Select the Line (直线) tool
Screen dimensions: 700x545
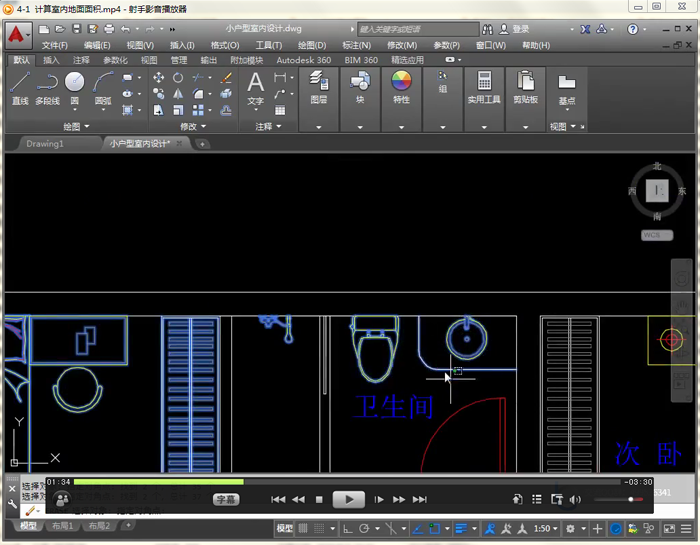(x=20, y=86)
